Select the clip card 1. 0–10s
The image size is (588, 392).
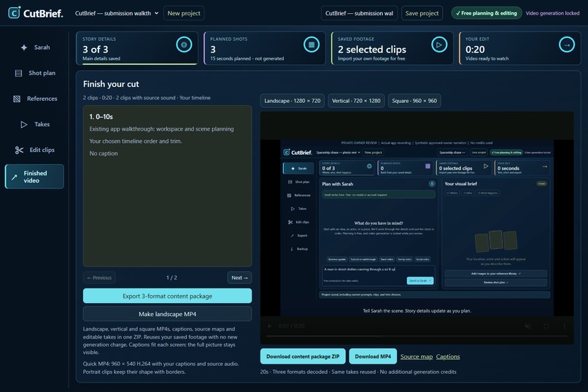point(167,186)
